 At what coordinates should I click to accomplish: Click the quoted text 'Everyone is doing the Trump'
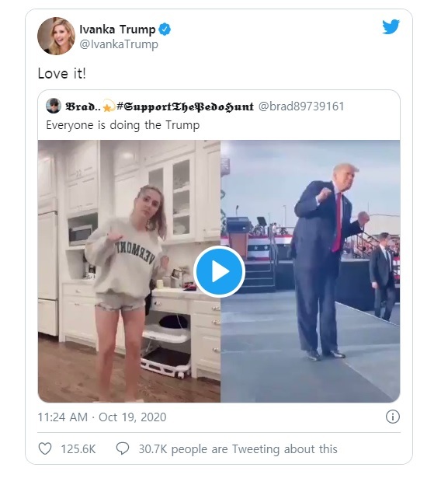tap(123, 125)
